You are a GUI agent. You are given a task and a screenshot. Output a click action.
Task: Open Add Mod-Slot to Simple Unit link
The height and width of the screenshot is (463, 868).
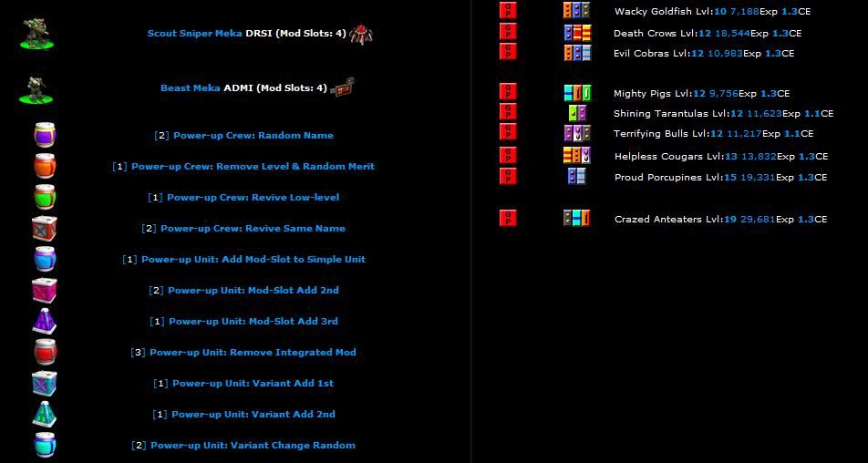pos(253,260)
